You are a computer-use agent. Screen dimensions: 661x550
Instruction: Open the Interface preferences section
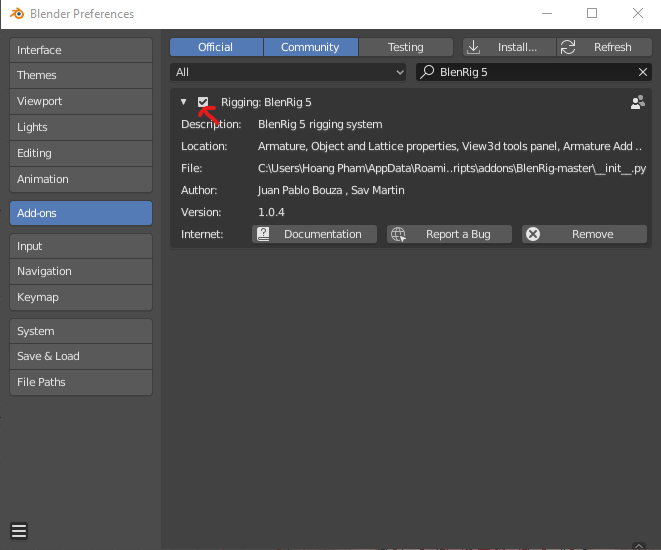pyautogui.click(x=81, y=50)
